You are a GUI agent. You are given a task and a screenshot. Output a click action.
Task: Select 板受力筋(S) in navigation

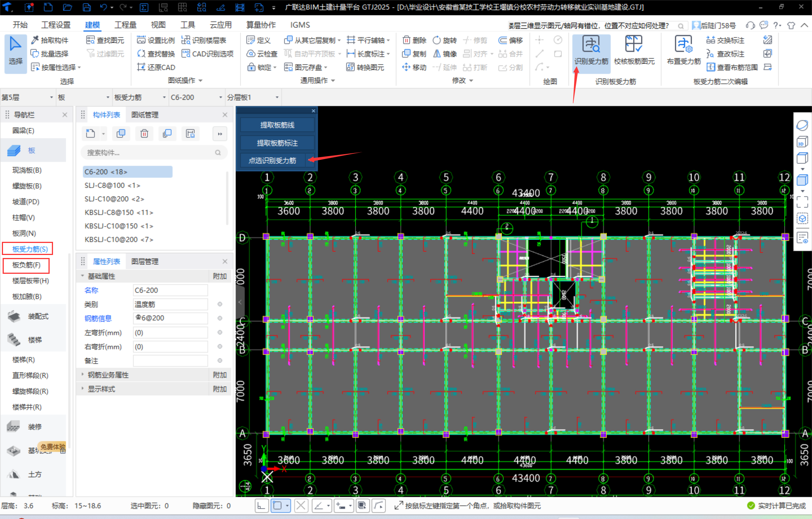coord(30,249)
